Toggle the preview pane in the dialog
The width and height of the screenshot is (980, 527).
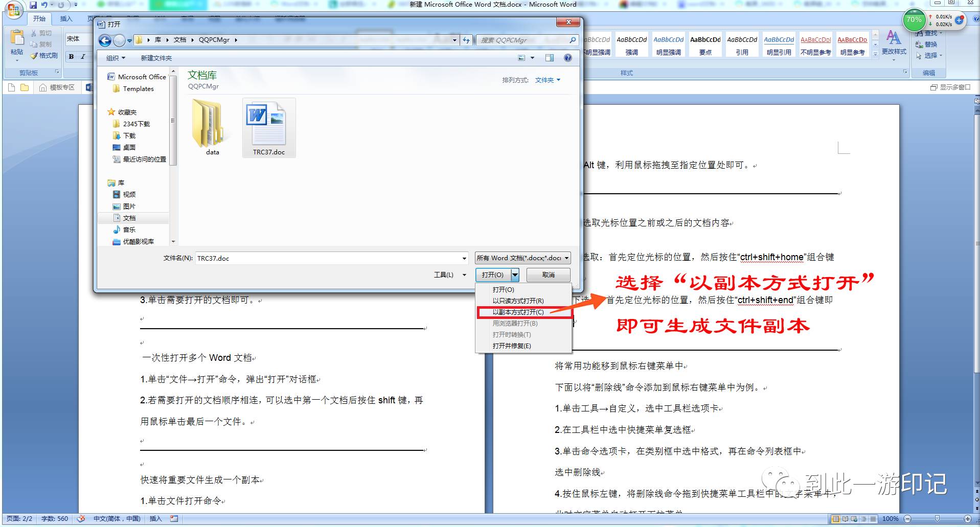550,58
